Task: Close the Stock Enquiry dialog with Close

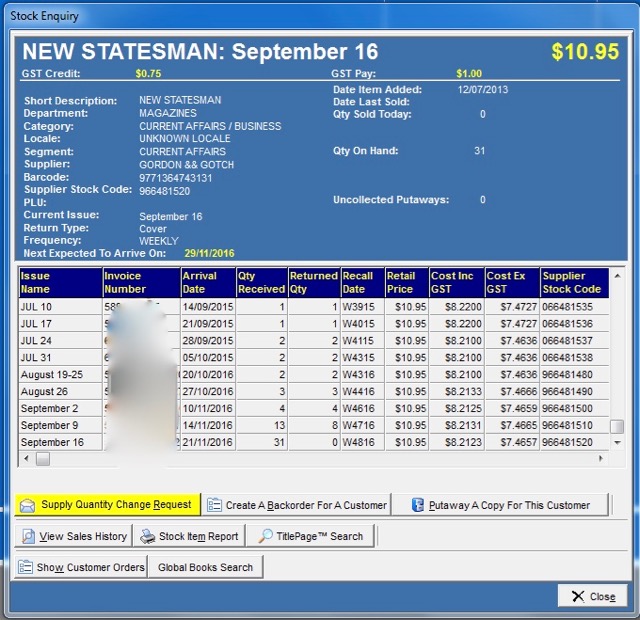Action: [x=592, y=596]
